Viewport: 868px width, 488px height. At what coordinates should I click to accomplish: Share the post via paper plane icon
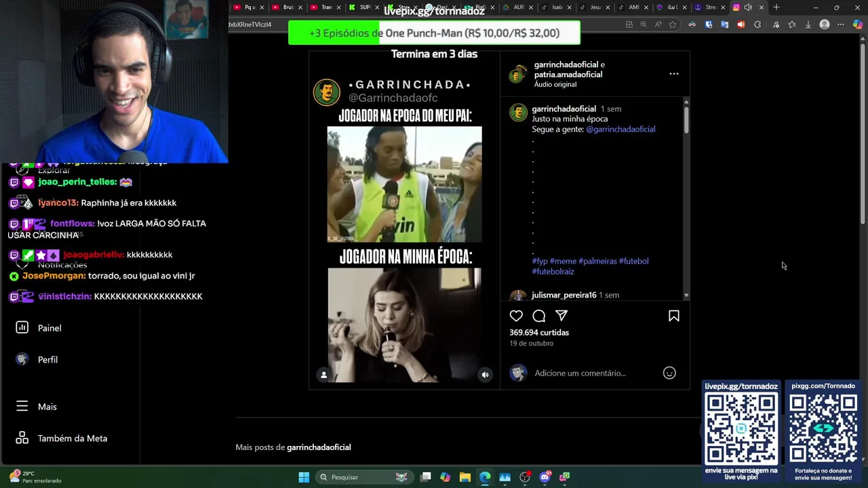point(561,316)
